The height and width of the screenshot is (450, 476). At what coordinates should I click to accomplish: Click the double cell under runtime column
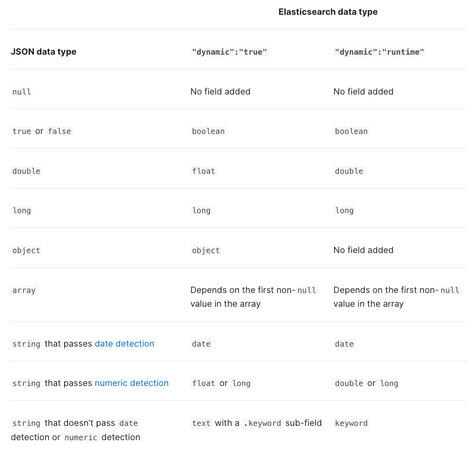tap(349, 171)
